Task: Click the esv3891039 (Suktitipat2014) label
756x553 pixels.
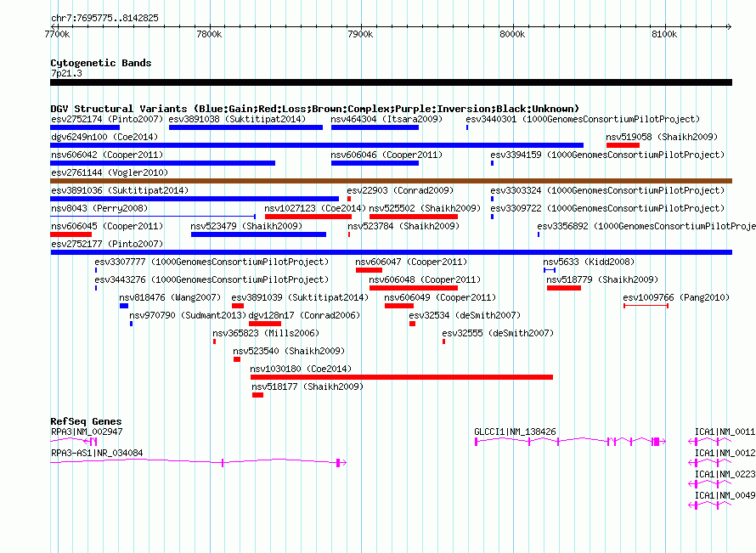Action: [300, 297]
